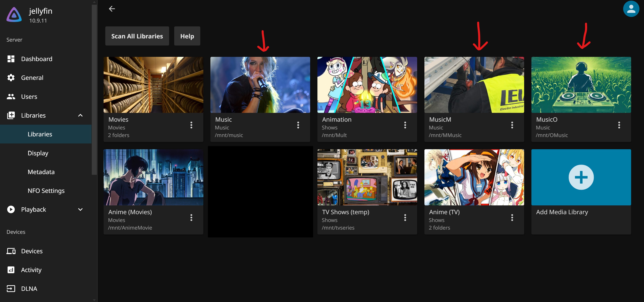Image resolution: width=644 pixels, height=302 pixels.
Task: Click the back arrow icon
Action: pos(112,9)
